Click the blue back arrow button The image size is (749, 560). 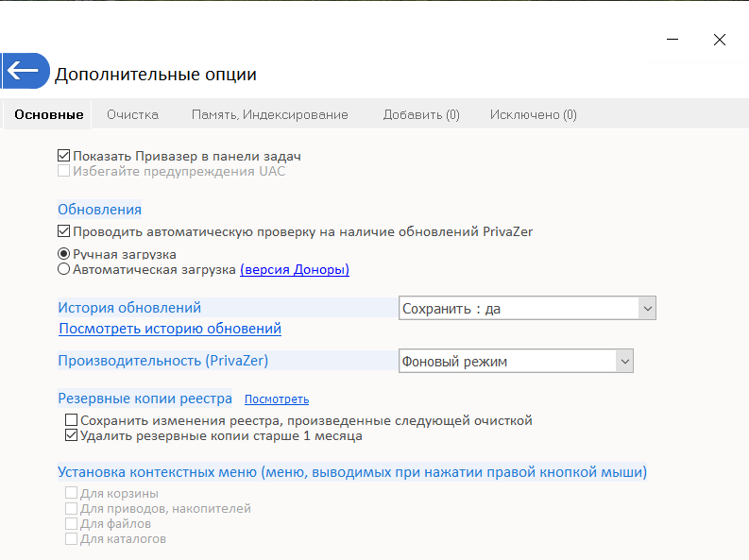(25, 71)
